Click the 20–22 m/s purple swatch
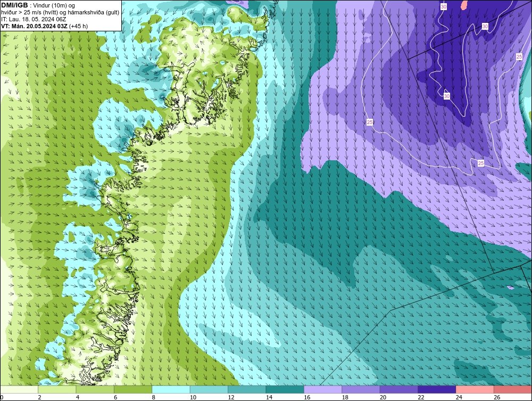This screenshot has height=401, width=532. 399,389
